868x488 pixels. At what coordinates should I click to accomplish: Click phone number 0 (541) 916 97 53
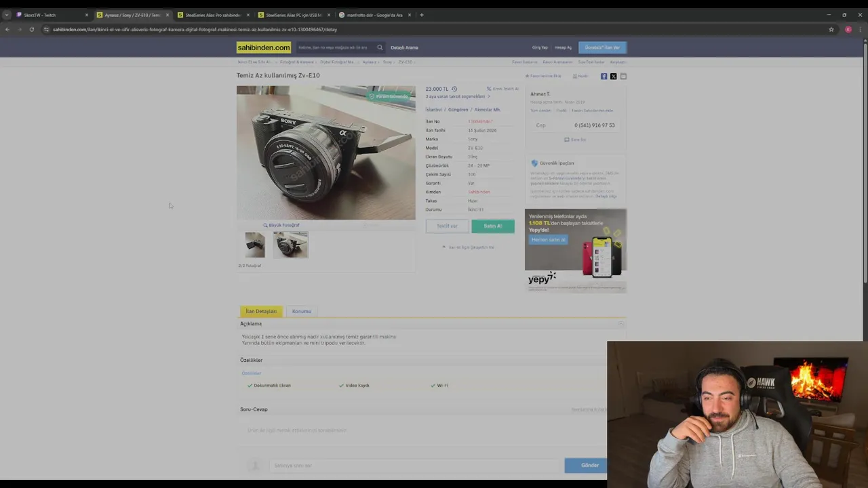[595, 125]
